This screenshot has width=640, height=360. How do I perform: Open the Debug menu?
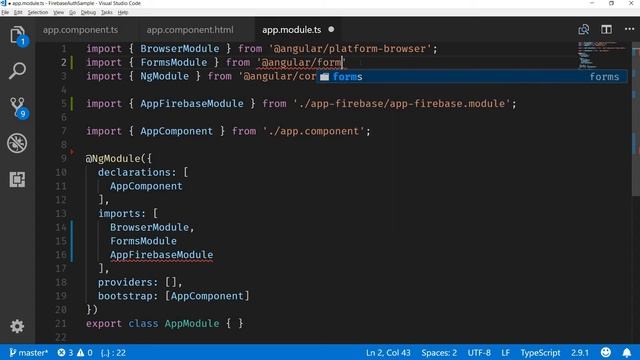pyautogui.click(x=88, y=12)
